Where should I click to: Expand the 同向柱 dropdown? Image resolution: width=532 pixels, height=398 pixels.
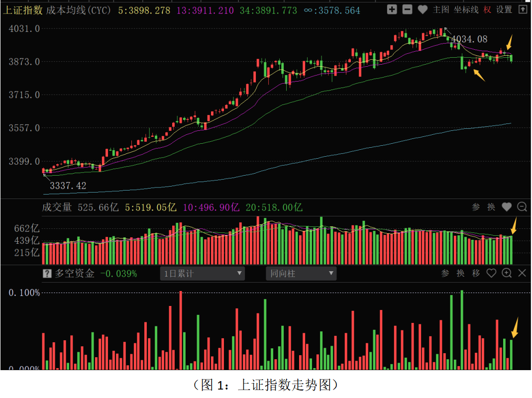coord(301,273)
